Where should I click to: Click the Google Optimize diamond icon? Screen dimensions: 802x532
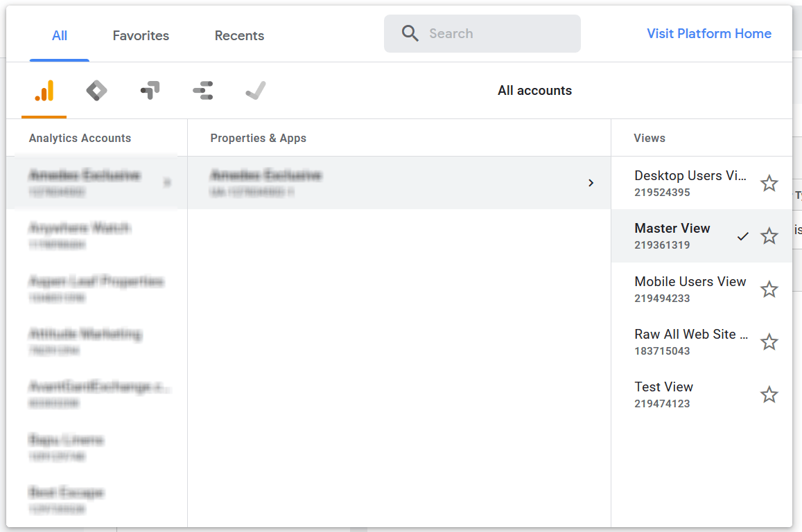tap(96, 89)
